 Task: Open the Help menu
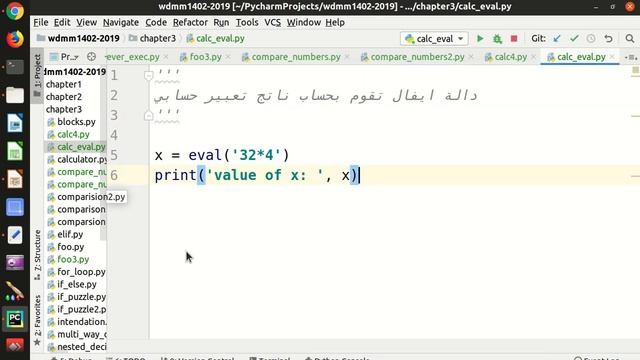335,22
